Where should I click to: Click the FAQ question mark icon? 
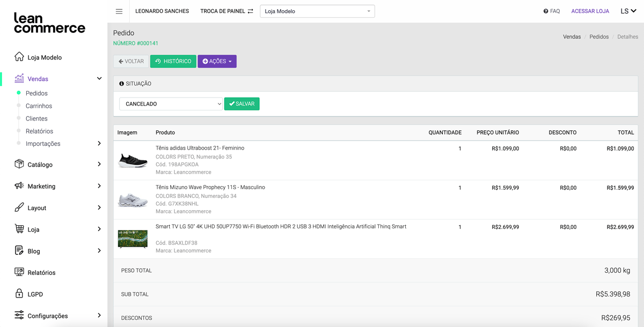click(546, 11)
